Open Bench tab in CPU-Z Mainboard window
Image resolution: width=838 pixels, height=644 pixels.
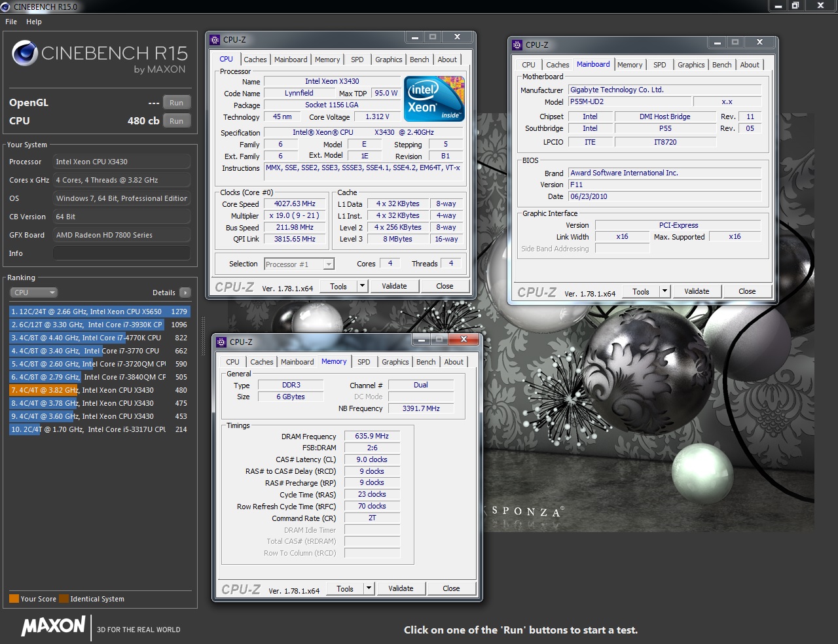coord(722,65)
